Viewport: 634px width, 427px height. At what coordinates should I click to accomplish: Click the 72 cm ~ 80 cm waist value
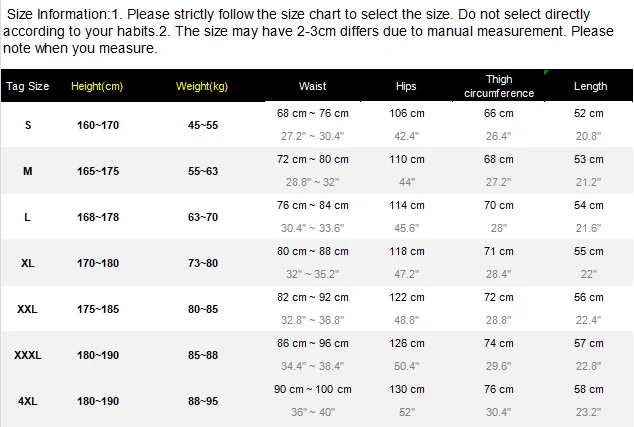313,159
